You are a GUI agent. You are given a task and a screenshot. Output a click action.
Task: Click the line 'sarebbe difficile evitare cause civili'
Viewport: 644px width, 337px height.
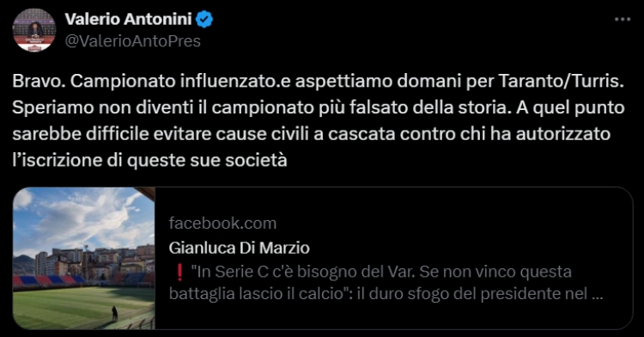point(311,134)
